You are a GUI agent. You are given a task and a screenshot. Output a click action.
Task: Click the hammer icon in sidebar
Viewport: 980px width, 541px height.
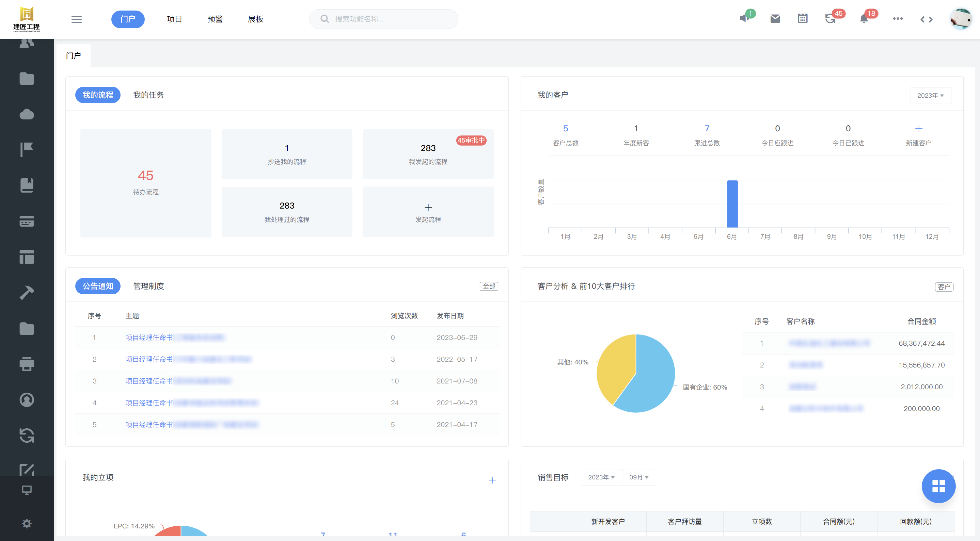(x=27, y=292)
